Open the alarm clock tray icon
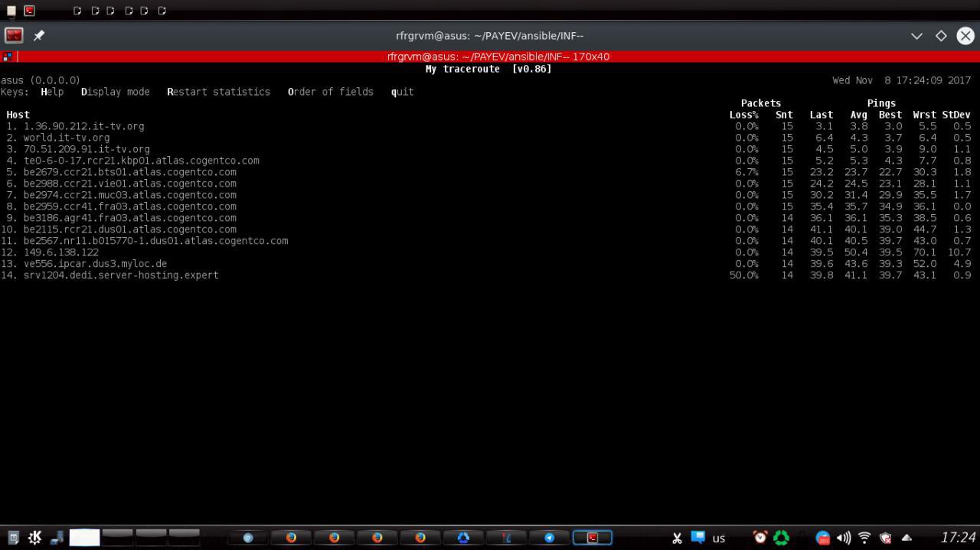This screenshot has height=550, width=980. [x=759, y=538]
